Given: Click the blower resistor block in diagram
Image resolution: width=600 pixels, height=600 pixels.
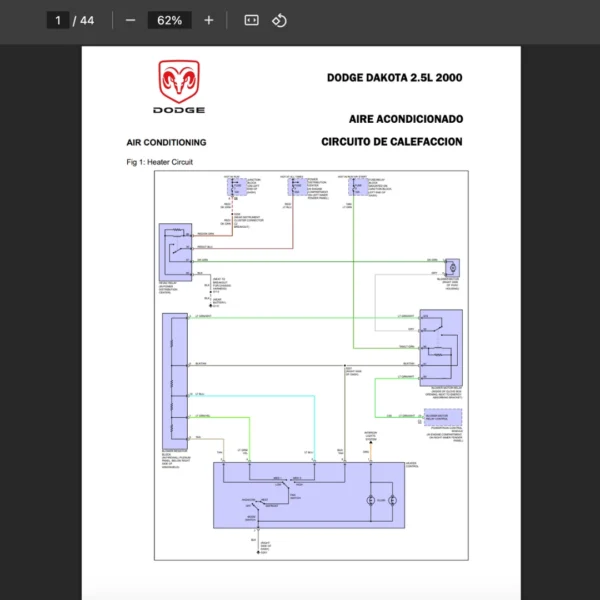Looking at the screenshot, I should (x=175, y=381).
